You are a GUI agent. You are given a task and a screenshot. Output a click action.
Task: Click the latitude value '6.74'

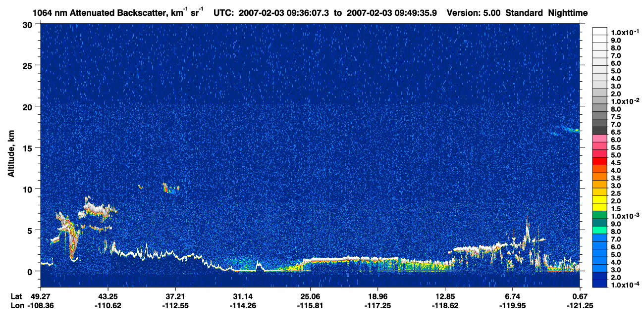513,296
